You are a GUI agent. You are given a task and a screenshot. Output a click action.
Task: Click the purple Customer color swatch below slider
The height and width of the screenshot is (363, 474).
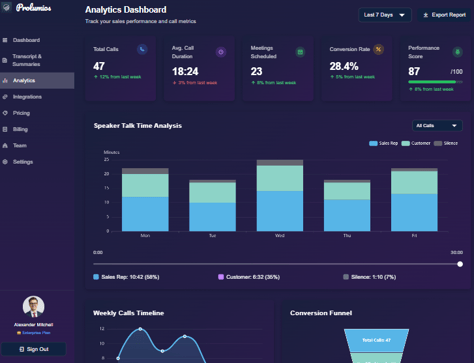[221, 277]
